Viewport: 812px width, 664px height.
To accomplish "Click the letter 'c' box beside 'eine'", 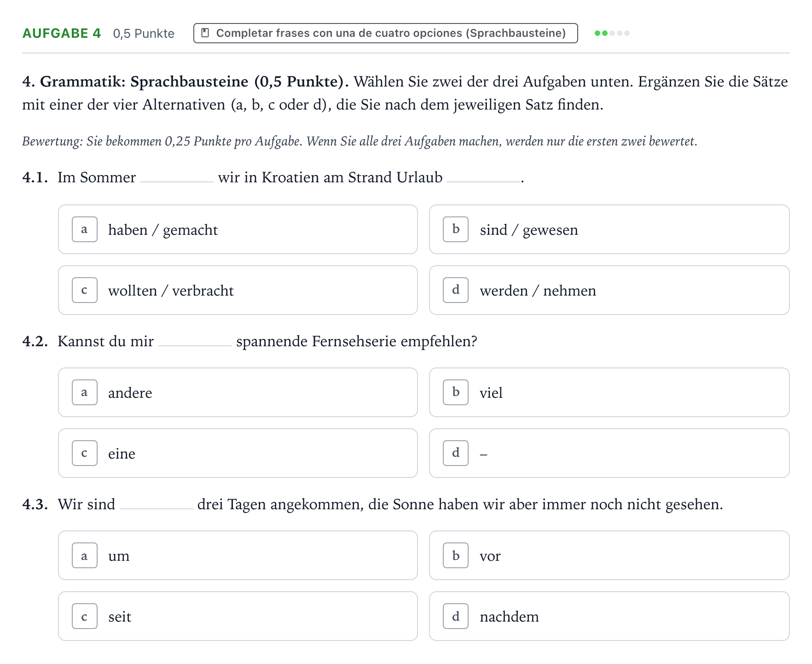I will pos(85,453).
